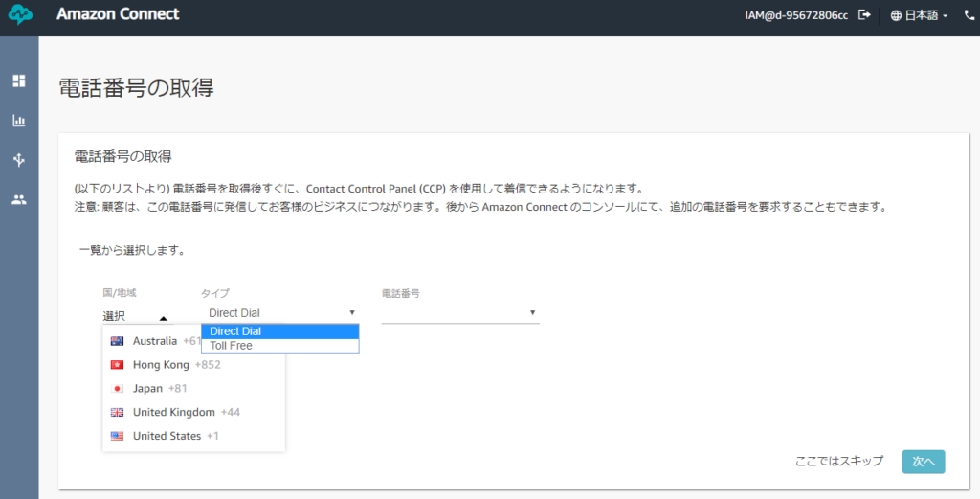
Task: Click the logout arrow icon
Action: click(x=864, y=15)
